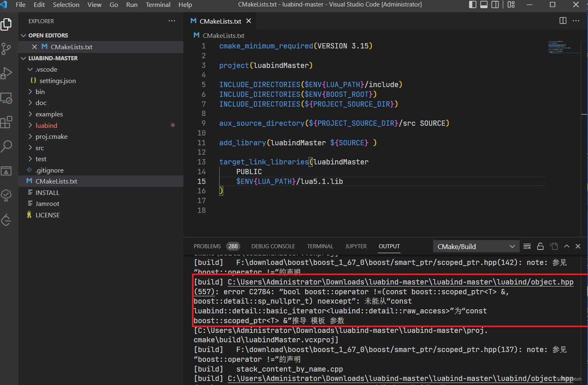
Task: Select the LICENSE file
Action: tap(47, 215)
